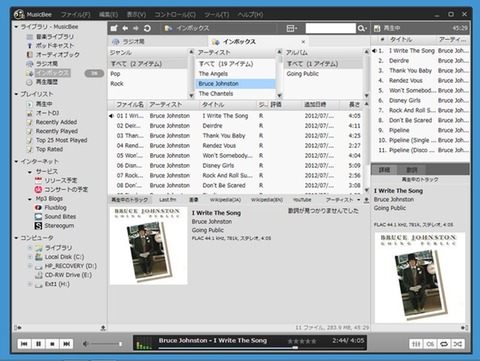
Task: Collapse the コンピュータ section
Action: tap(16, 238)
